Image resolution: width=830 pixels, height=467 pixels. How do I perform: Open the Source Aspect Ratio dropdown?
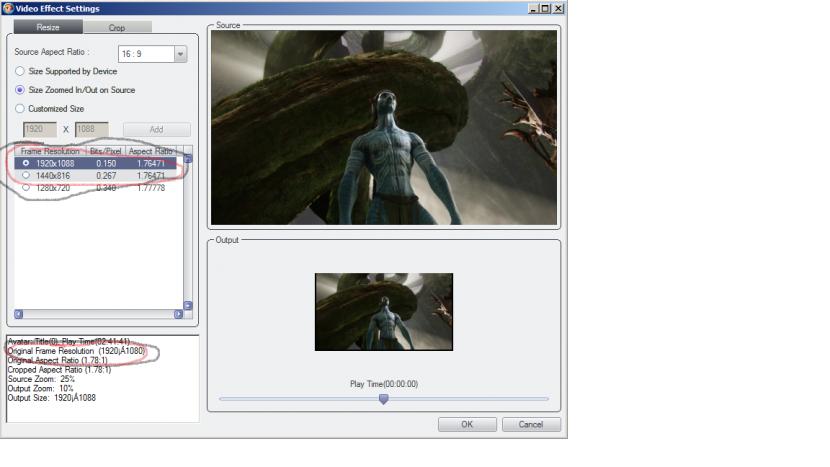181,54
